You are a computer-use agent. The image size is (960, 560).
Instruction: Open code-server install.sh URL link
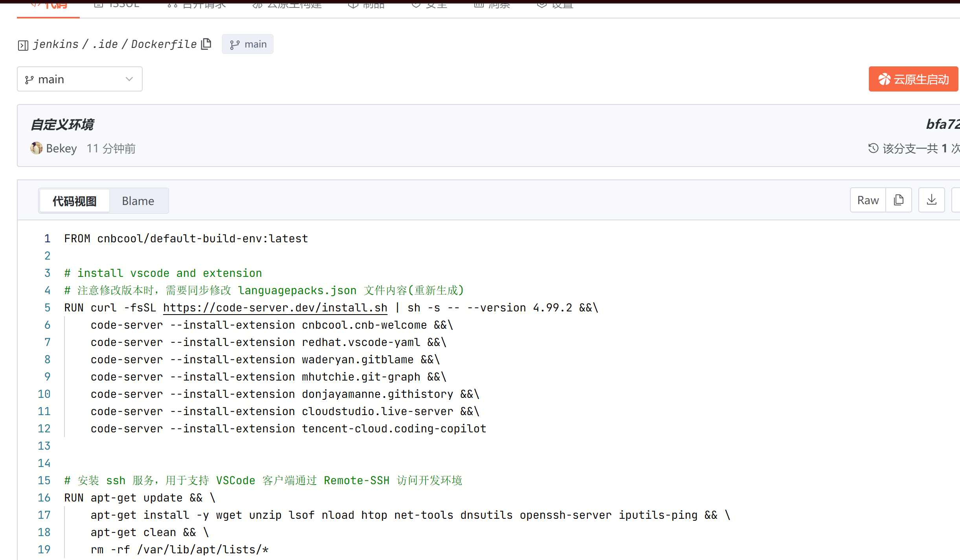pos(275,308)
